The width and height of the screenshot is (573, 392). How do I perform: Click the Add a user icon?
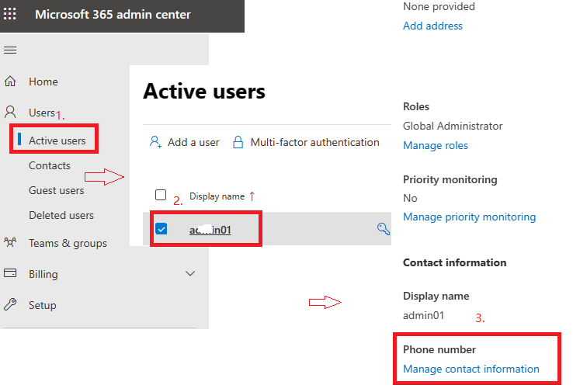(x=156, y=142)
